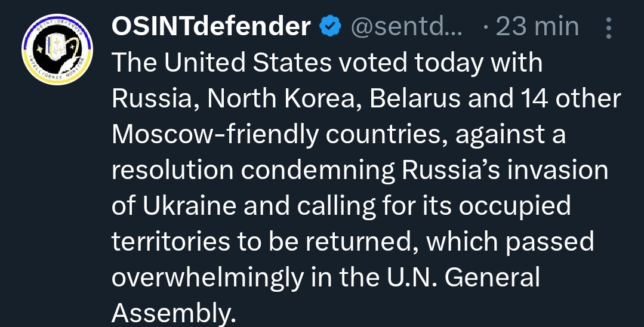Open the OSINTdefender profile avatar

tap(57, 50)
